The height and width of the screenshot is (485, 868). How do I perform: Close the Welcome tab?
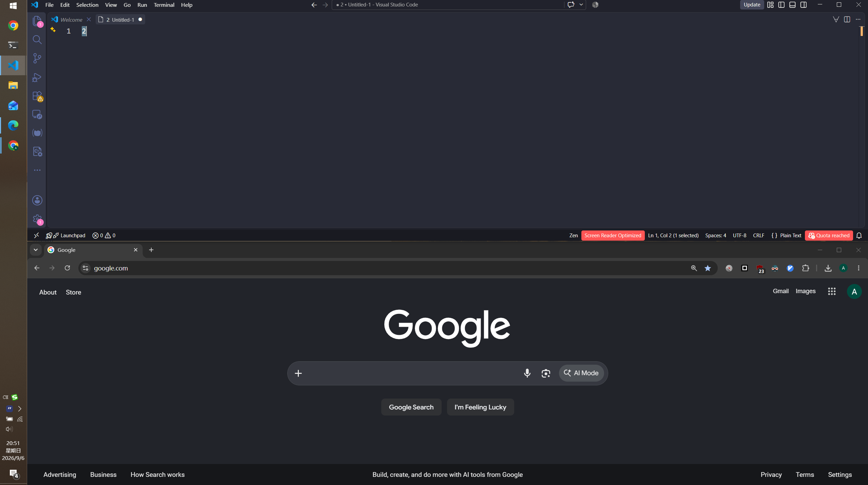point(89,19)
